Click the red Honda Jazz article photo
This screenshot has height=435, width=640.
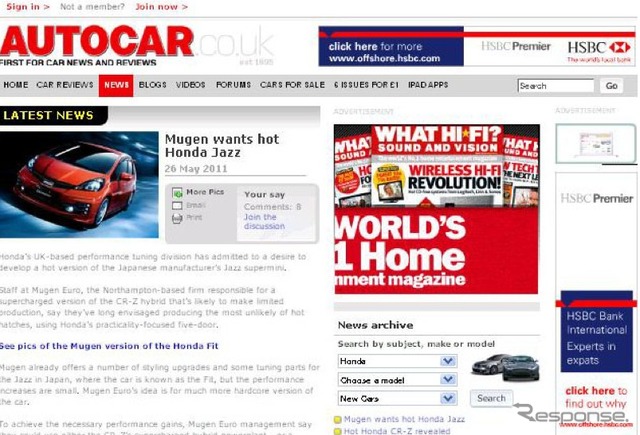tap(79, 184)
